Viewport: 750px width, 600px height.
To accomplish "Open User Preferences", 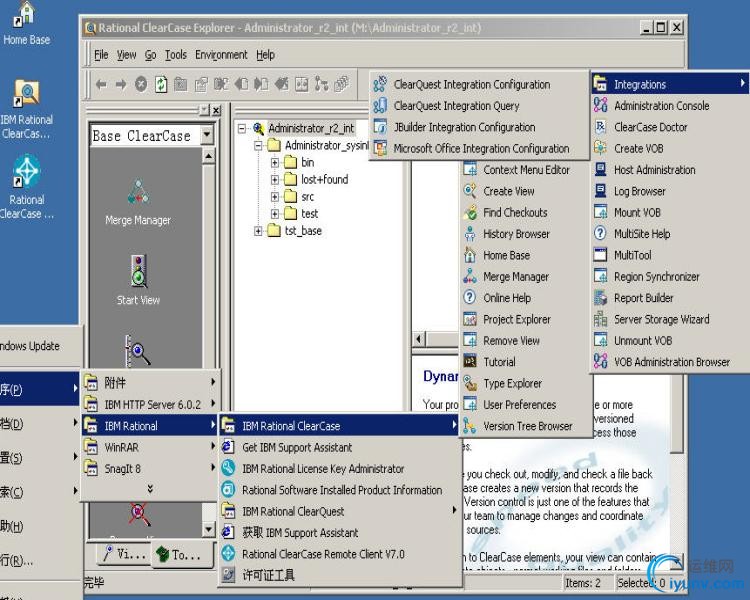I will [x=525, y=405].
